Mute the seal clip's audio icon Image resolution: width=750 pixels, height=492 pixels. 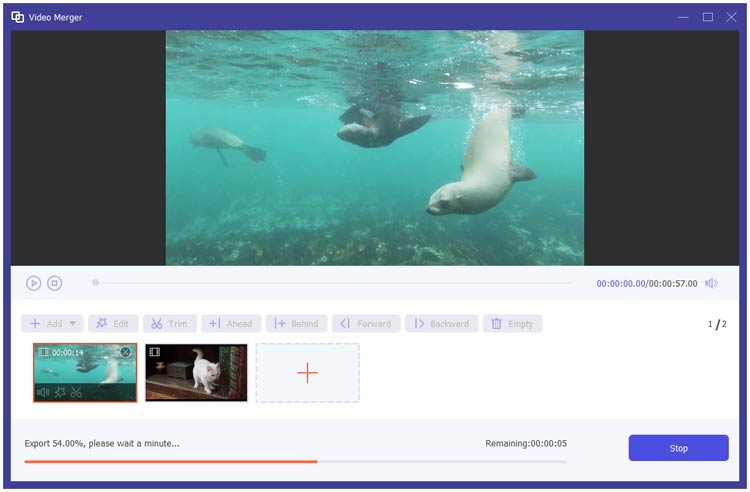[x=43, y=393]
